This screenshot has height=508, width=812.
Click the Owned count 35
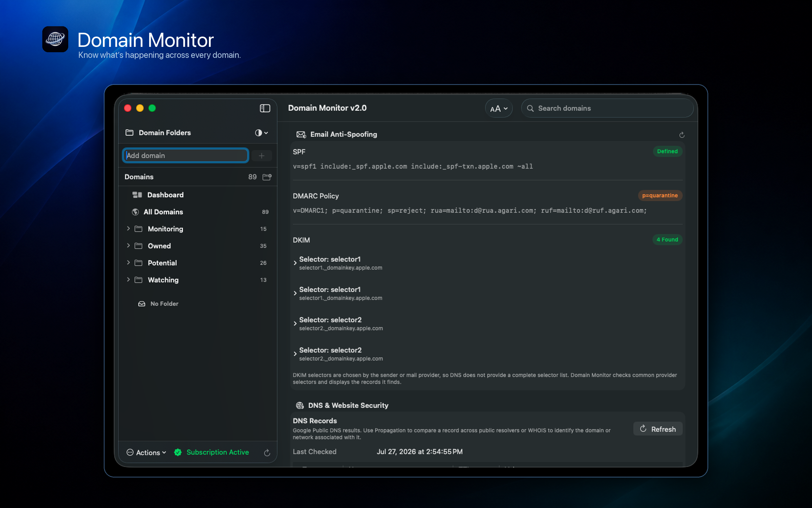pos(263,246)
